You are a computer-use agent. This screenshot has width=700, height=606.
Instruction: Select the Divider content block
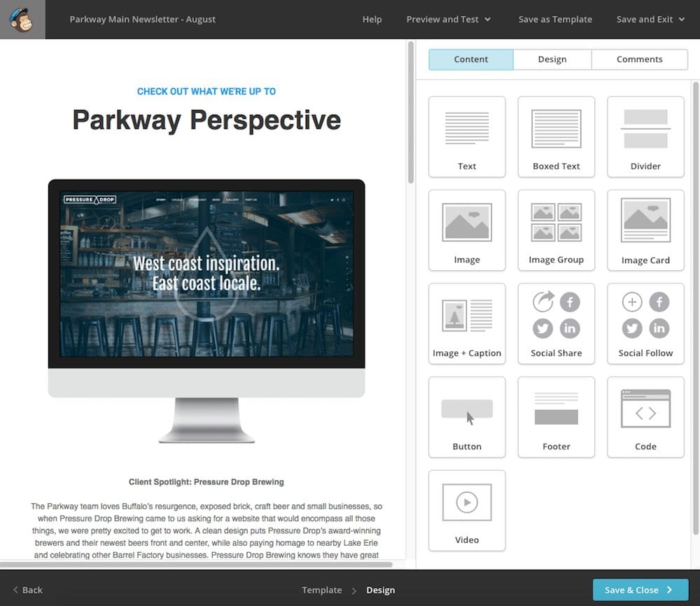tap(645, 136)
